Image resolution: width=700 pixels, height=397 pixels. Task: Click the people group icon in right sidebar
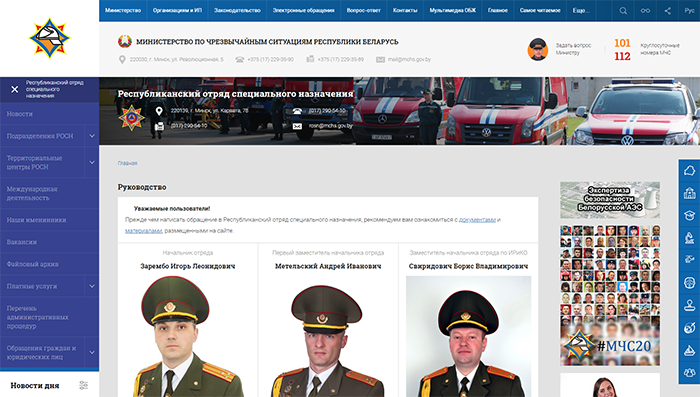click(x=689, y=372)
